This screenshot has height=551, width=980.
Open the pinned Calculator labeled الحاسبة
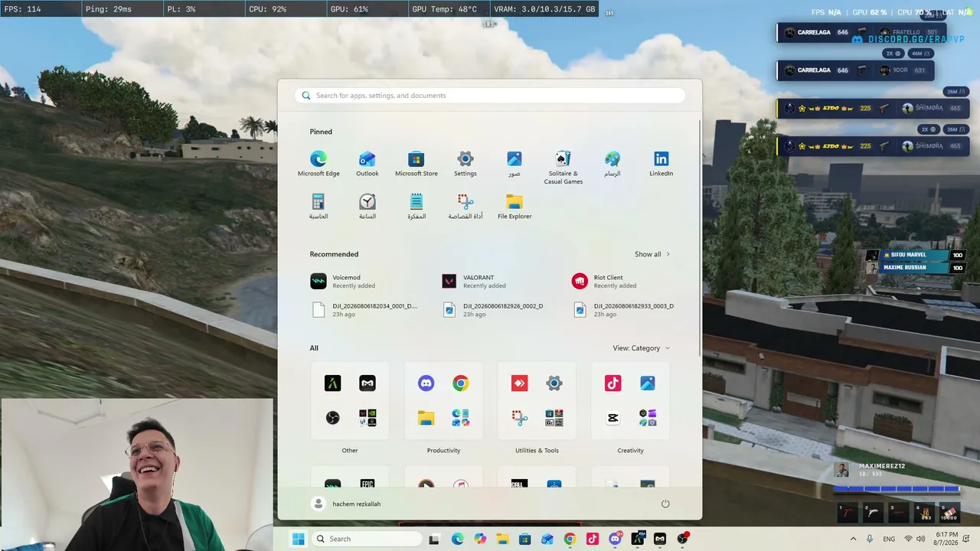pos(318,207)
